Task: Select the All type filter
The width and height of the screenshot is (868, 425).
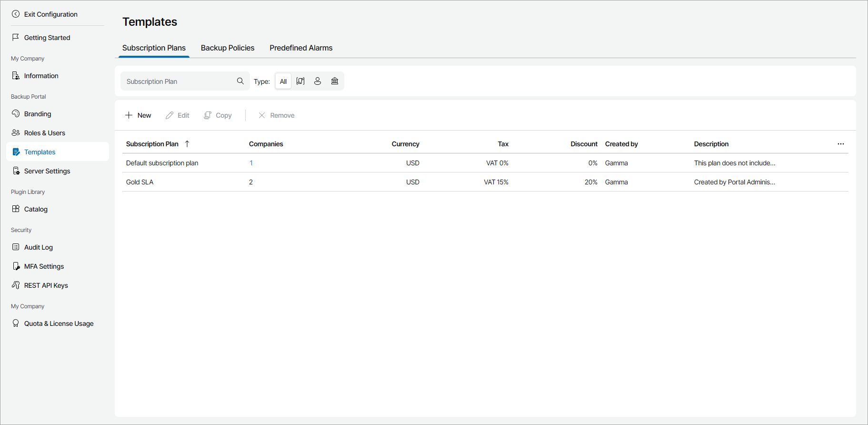Action: (283, 81)
